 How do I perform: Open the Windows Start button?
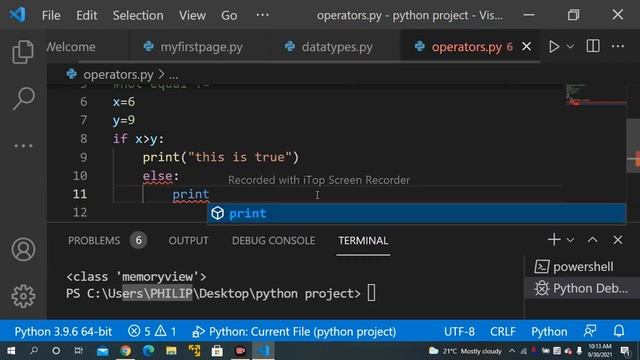[11, 351]
